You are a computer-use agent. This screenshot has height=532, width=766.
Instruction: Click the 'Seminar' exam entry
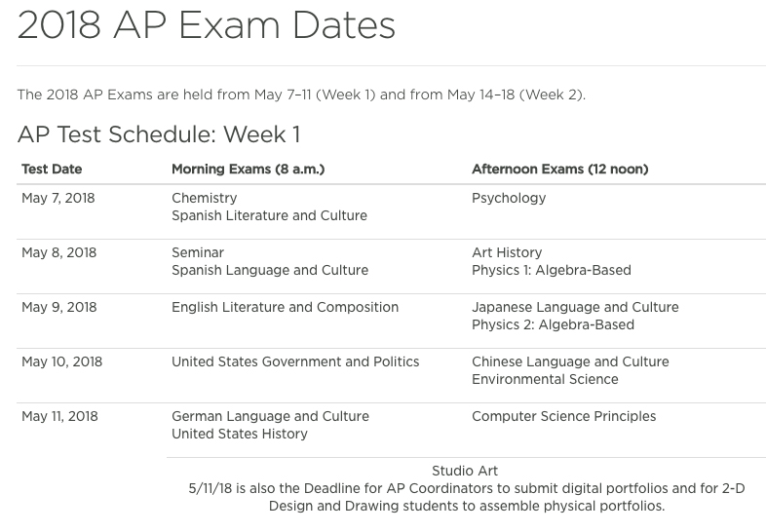[198, 252]
